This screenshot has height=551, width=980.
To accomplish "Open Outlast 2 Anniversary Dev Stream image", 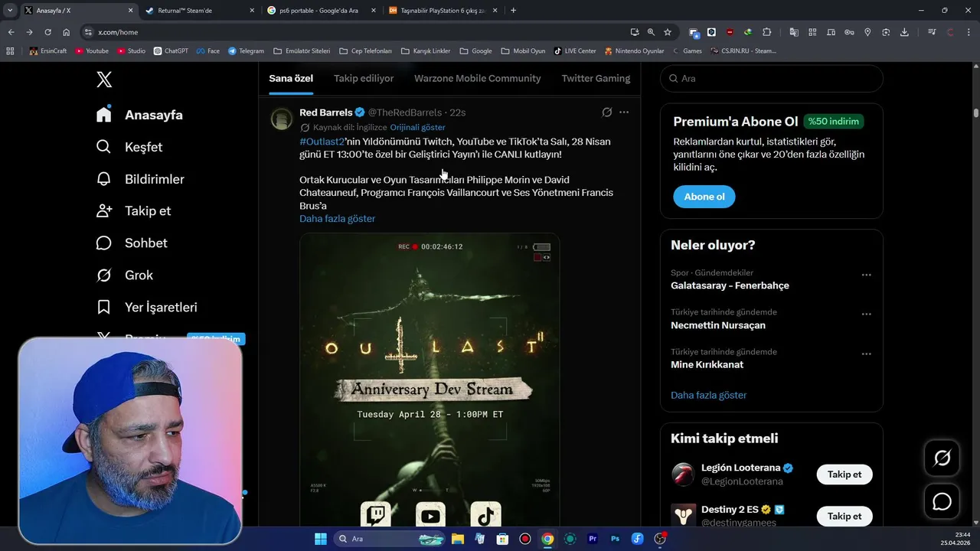I will click(430, 380).
